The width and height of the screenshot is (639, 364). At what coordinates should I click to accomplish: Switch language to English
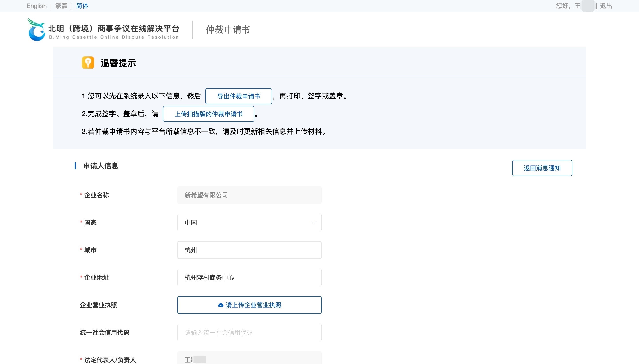pos(37,6)
